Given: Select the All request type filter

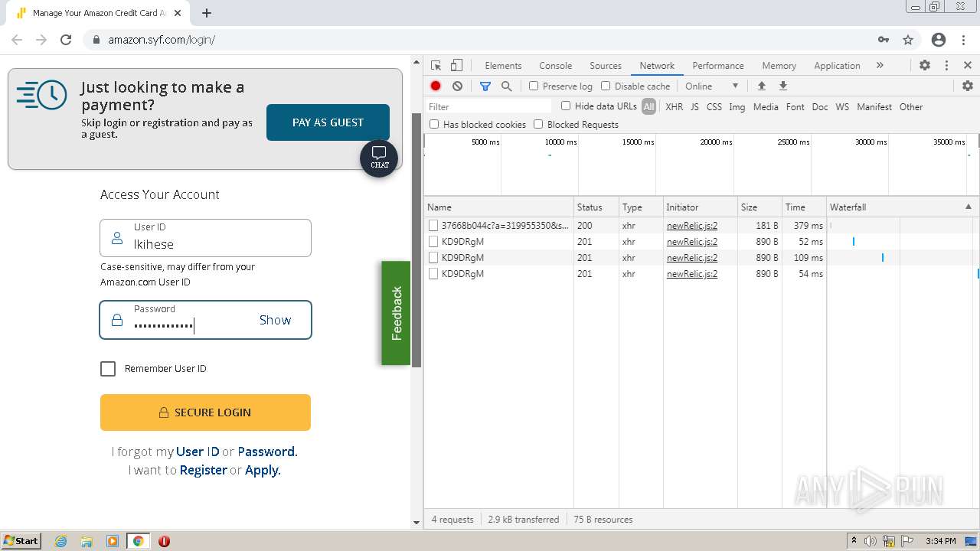Looking at the screenshot, I should click(x=649, y=107).
